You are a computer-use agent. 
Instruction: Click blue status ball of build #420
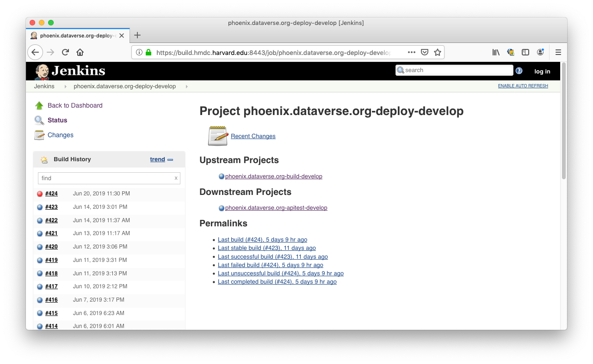[40, 247]
